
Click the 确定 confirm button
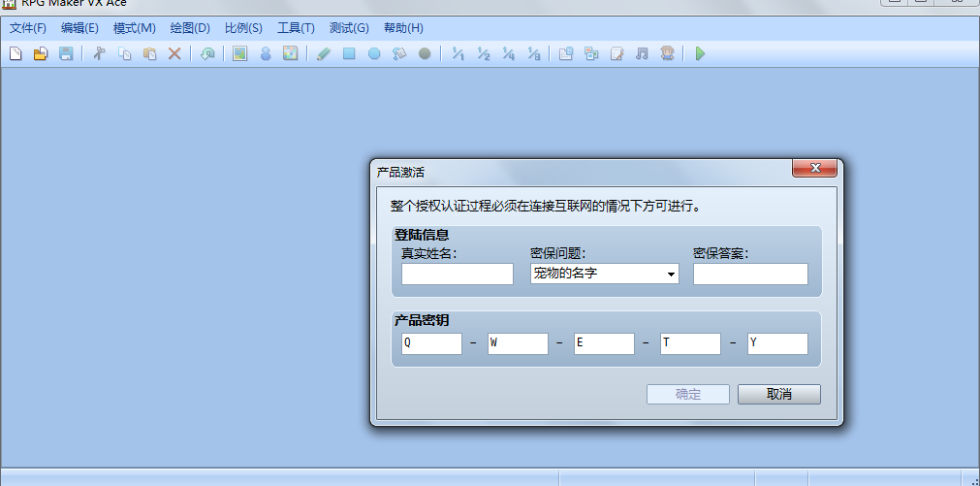[688, 394]
